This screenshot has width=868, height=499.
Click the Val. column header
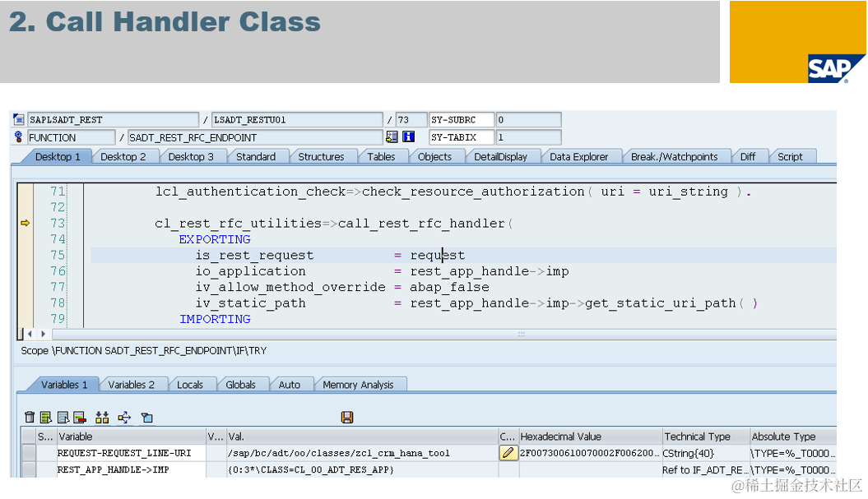[363, 437]
